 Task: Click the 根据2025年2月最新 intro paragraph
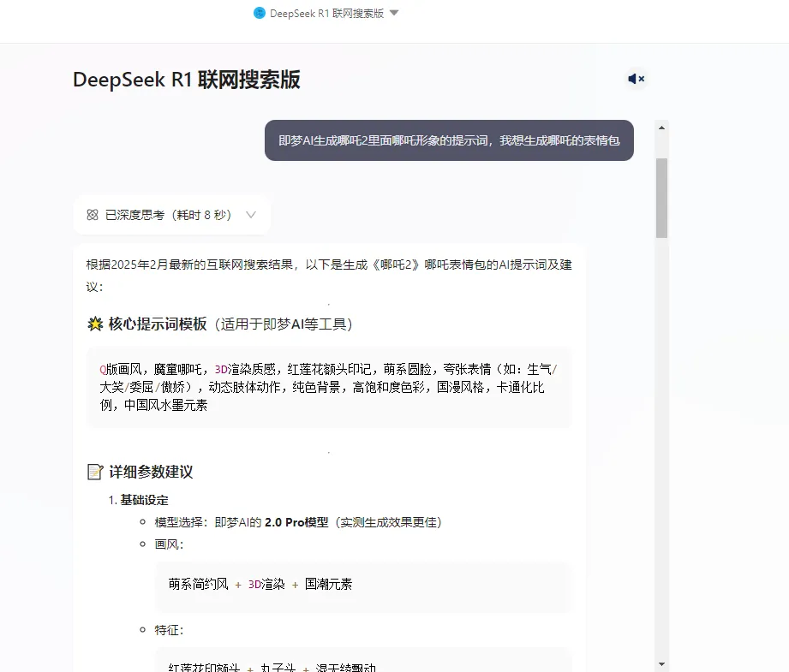coord(329,276)
